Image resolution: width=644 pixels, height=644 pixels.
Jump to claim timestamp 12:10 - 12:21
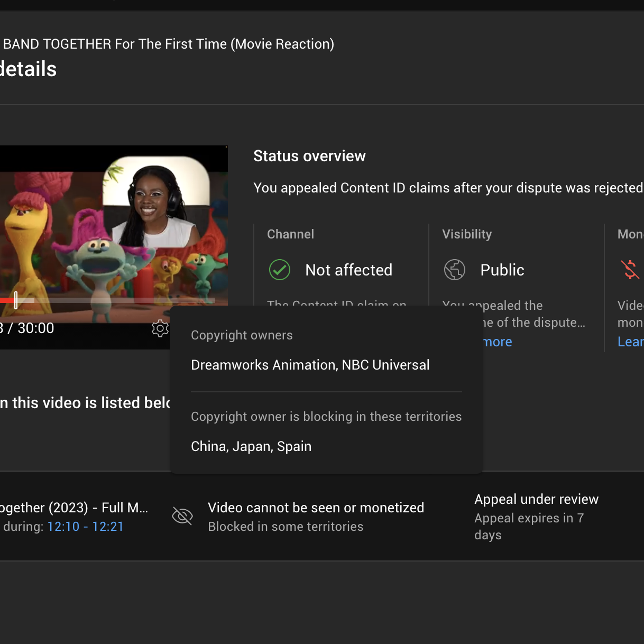click(85, 527)
